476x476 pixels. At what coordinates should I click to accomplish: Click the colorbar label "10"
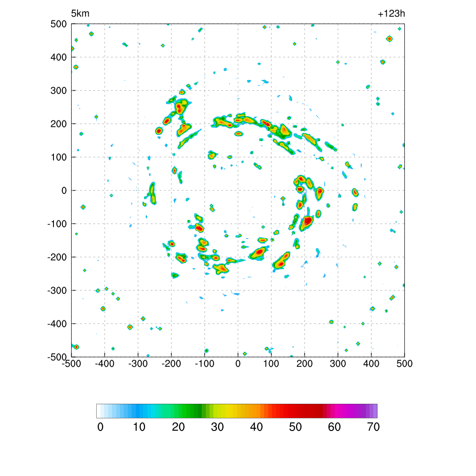(139, 427)
